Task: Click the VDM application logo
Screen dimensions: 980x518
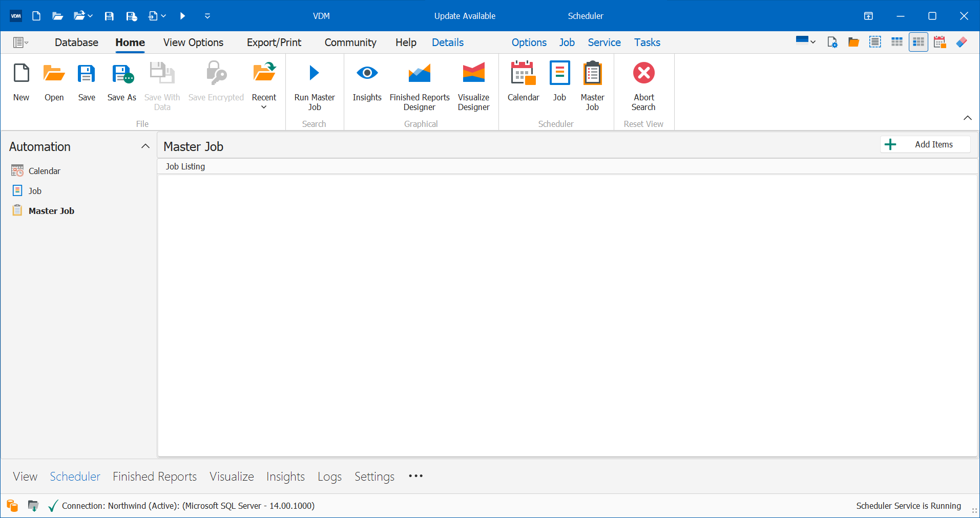Action: (x=16, y=16)
